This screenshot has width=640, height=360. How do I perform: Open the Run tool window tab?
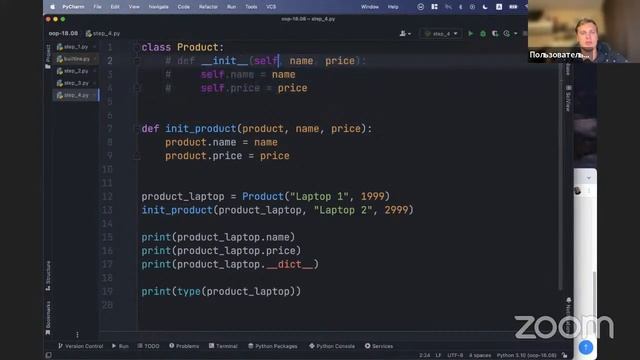[x=120, y=346]
